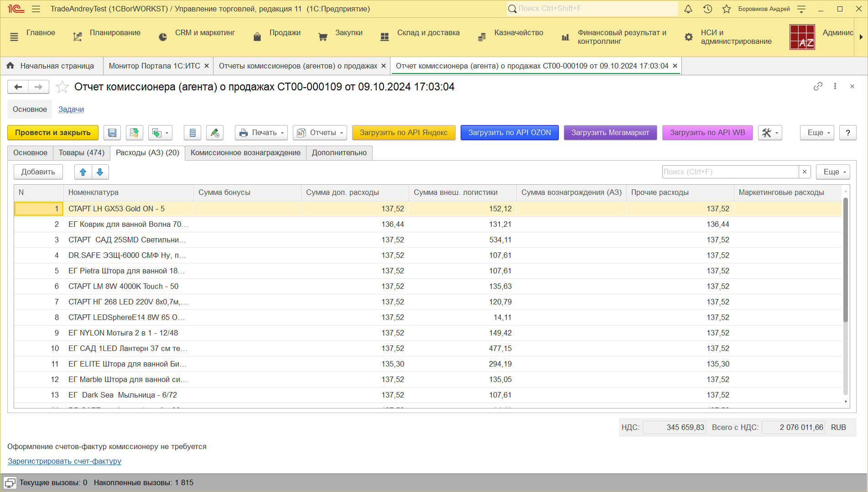
Task: Move row up with blue arrow
Action: tap(83, 172)
